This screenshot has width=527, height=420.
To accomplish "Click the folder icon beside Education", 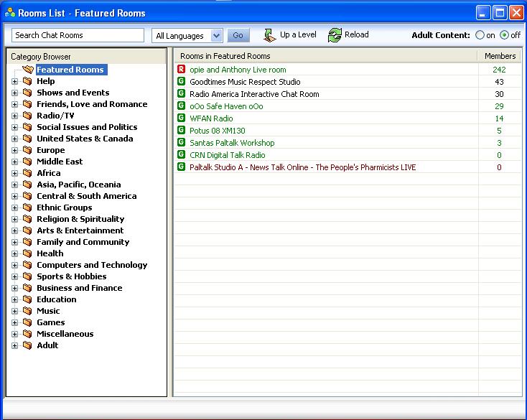I will 27,299.
